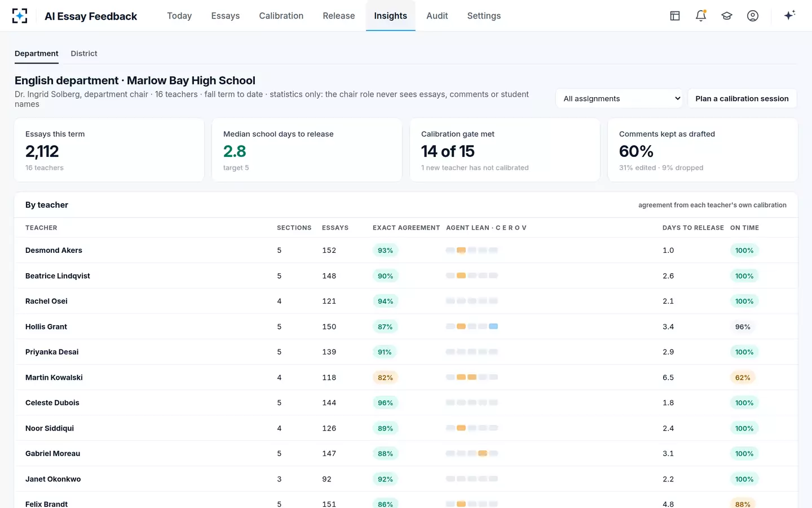Select teacher Celeste Dubois
This screenshot has width=812, height=508.
pos(52,403)
